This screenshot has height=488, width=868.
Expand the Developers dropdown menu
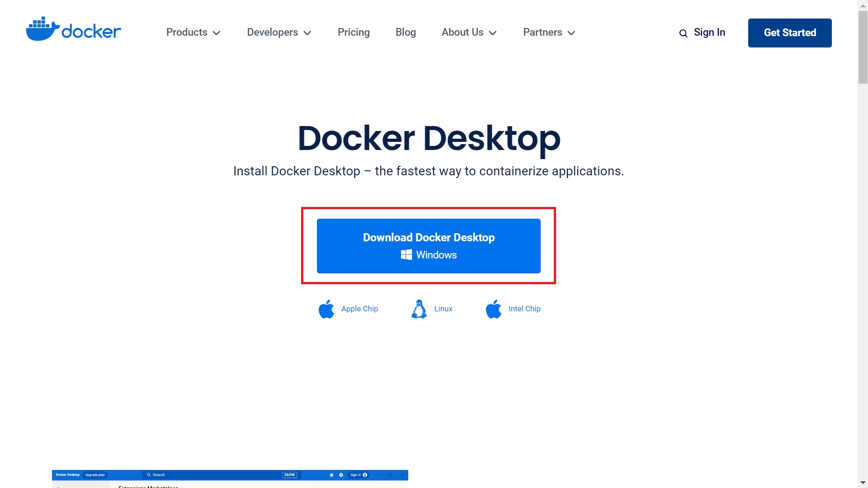pyautogui.click(x=279, y=33)
